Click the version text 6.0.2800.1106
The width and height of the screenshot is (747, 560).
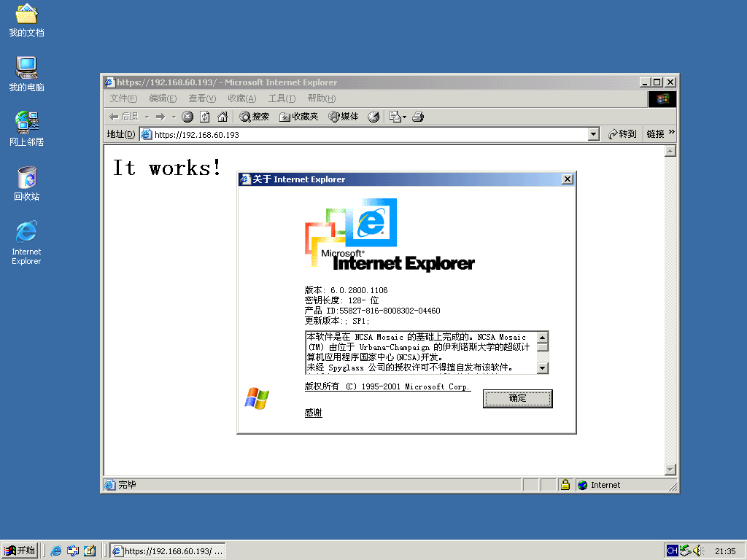click(x=359, y=290)
